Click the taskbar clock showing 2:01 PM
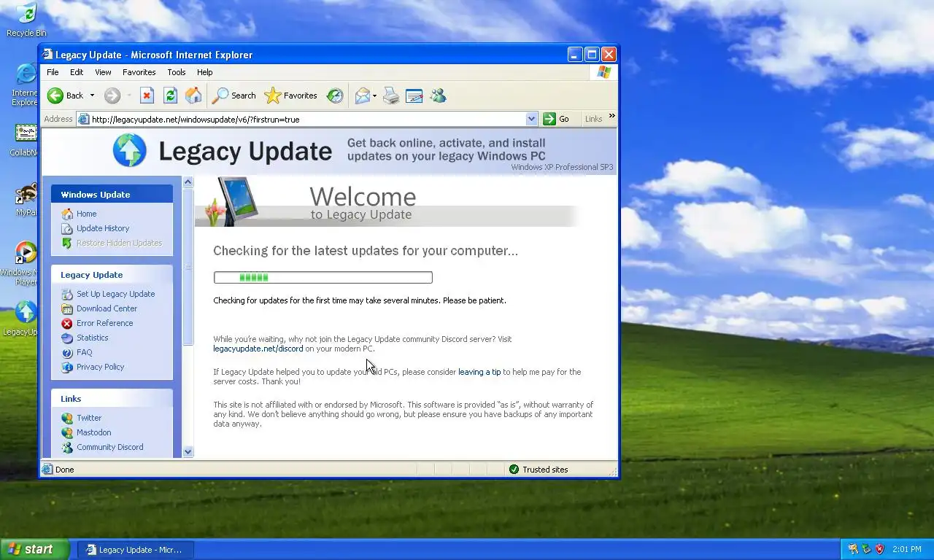 coord(906,550)
